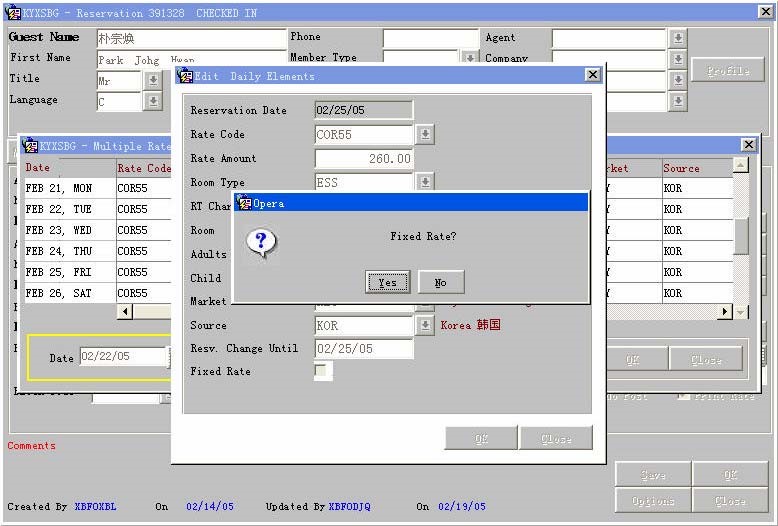Click the right arrow of horizontal scrollbar

(x=725, y=312)
